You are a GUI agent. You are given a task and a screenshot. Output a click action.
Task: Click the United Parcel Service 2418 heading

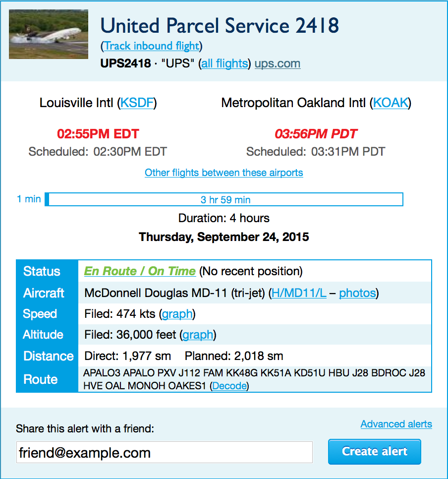(220, 25)
